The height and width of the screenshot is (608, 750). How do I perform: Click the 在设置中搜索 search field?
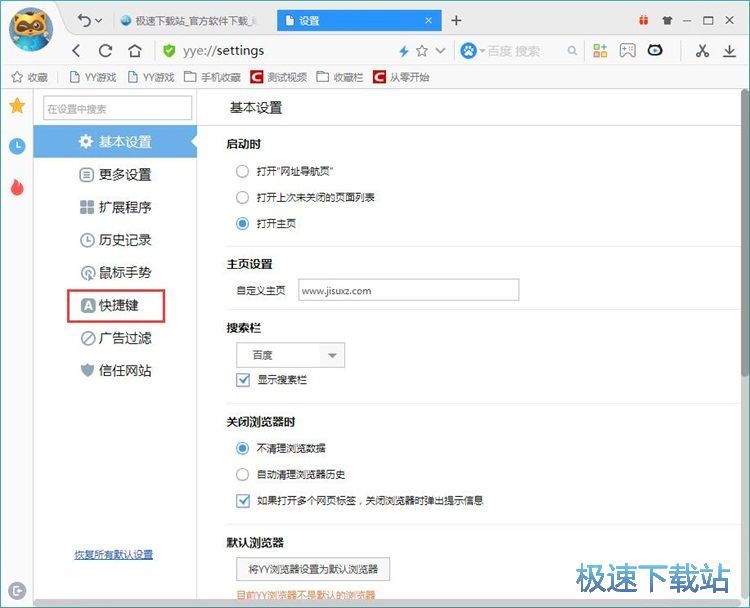tap(118, 109)
